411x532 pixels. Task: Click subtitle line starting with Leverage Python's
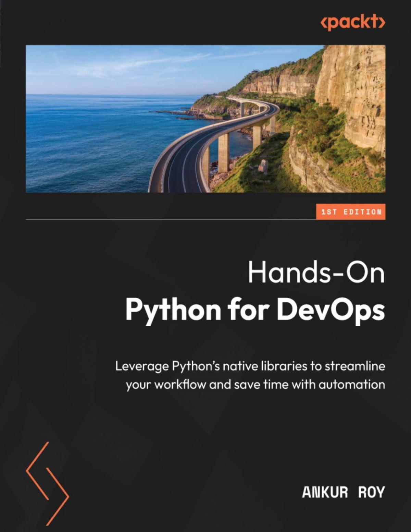coord(250,366)
